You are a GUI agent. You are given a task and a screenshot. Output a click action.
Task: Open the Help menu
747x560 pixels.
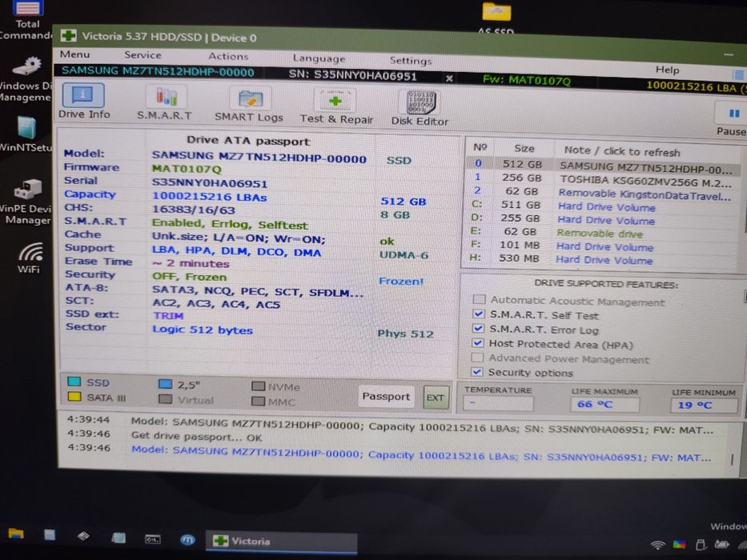pyautogui.click(x=667, y=70)
